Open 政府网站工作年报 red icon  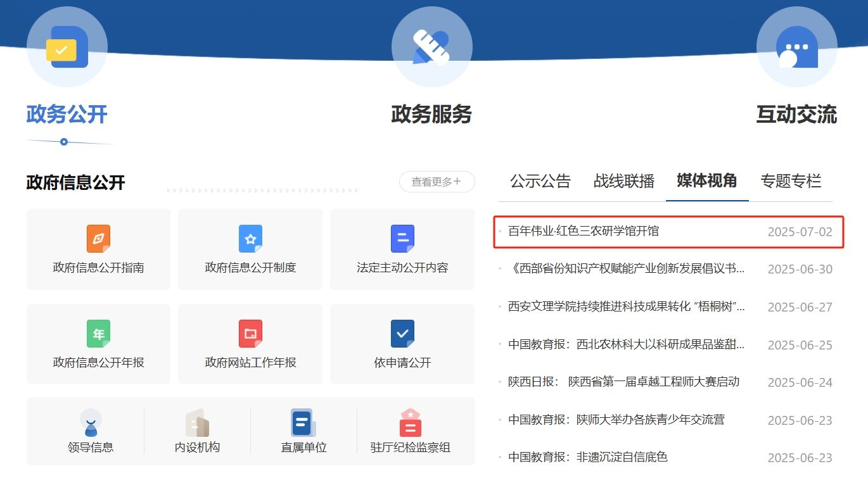[x=250, y=334]
